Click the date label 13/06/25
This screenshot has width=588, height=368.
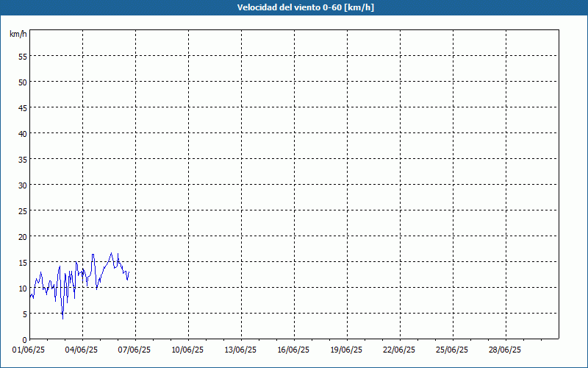click(240, 350)
